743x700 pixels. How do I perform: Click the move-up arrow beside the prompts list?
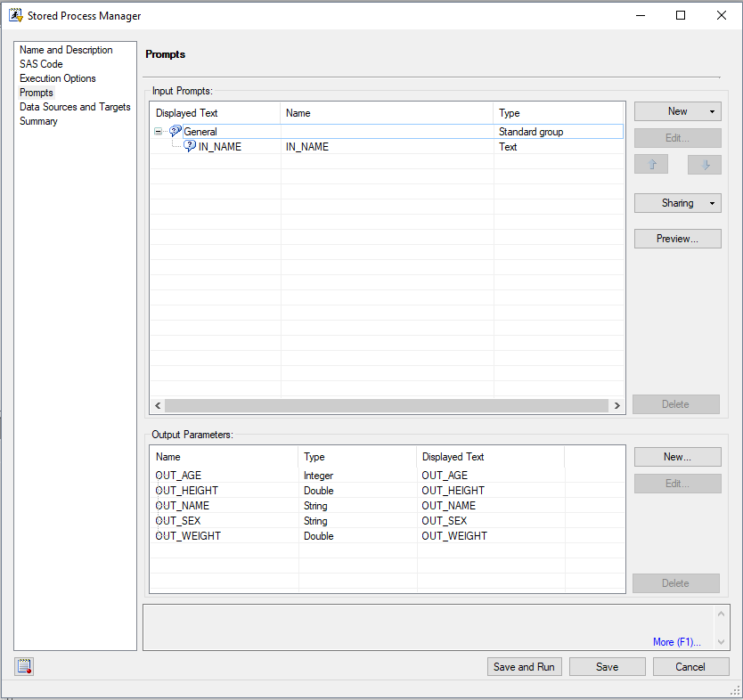pyautogui.click(x=650, y=164)
